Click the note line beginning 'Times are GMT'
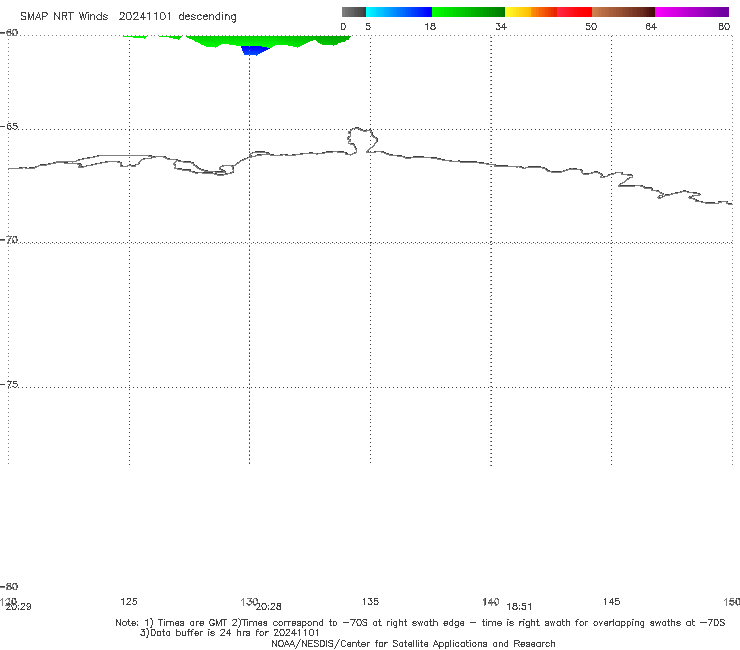The height and width of the screenshot is (650, 740). coord(420,623)
